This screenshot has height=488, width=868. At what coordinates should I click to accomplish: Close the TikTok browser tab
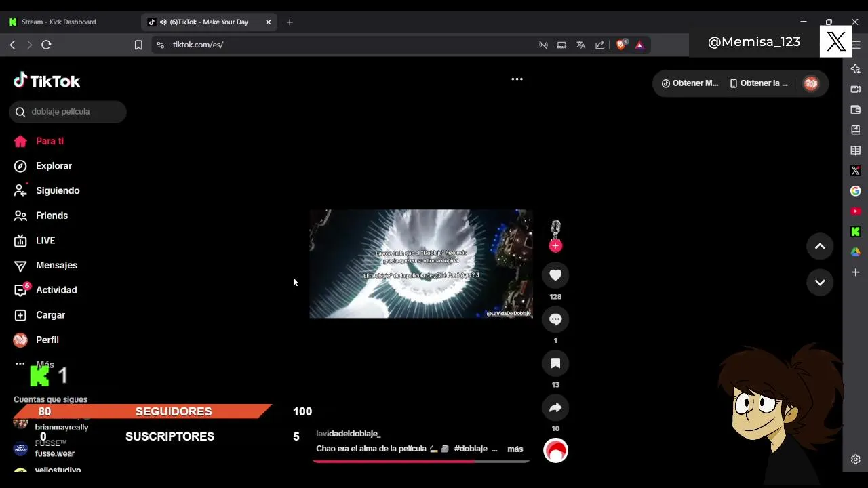pyautogui.click(x=268, y=22)
